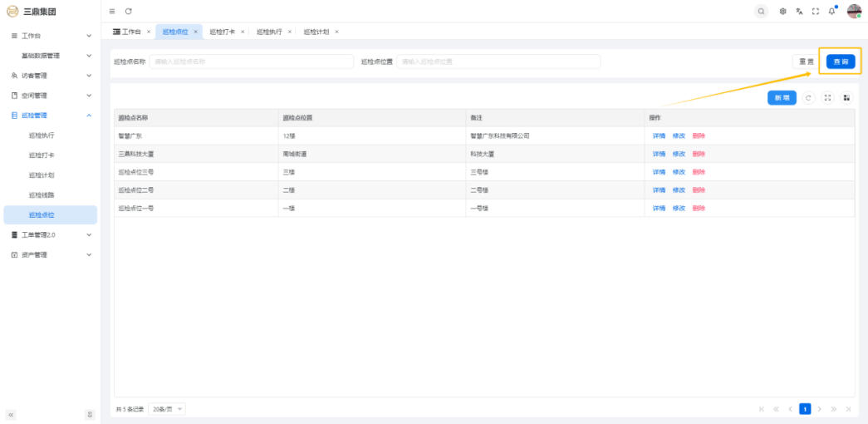Open the settings gear icon
Image resolution: width=868 pixels, height=424 pixels.
[782, 11]
